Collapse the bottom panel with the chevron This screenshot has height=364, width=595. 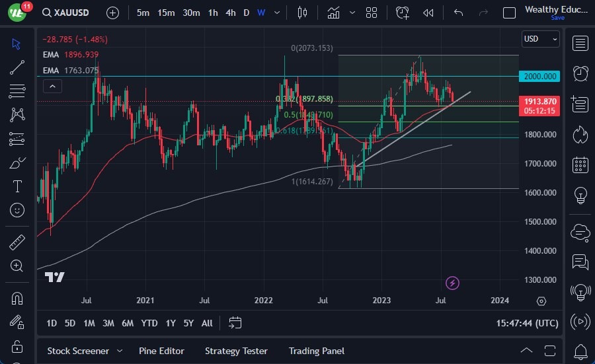coord(526,351)
